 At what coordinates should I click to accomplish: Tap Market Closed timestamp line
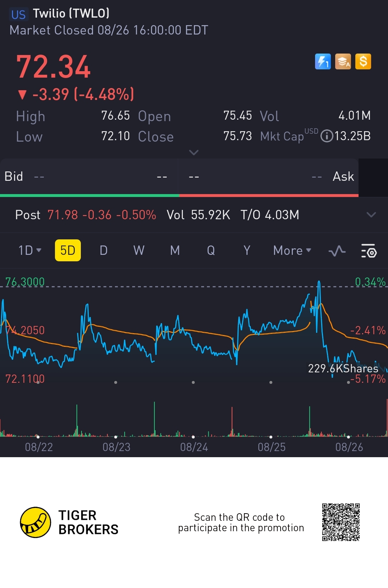click(x=109, y=30)
